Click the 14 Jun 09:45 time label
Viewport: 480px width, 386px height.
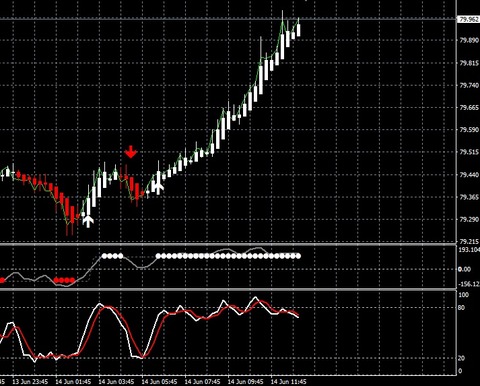tap(245, 381)
